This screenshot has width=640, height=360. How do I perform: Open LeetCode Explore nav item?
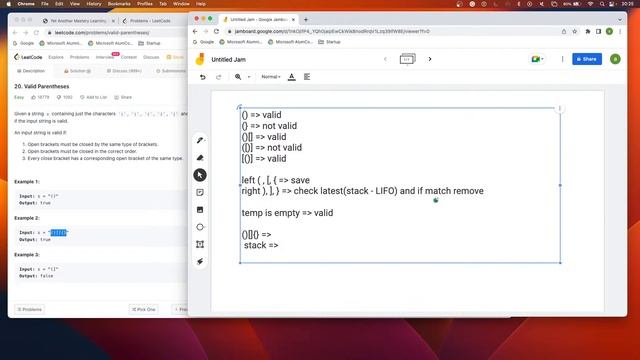click(x=56, y=57)
